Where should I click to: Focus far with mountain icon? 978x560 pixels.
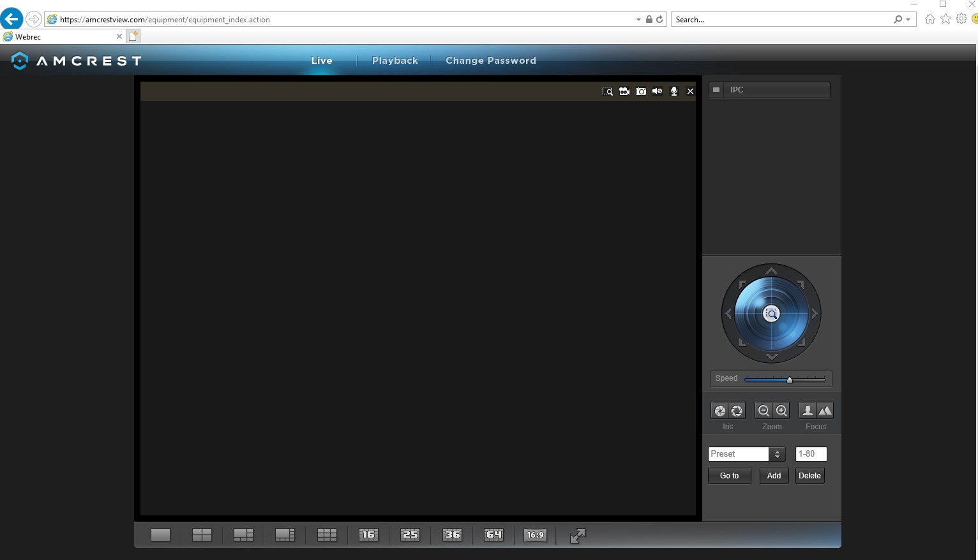(825, 411)
